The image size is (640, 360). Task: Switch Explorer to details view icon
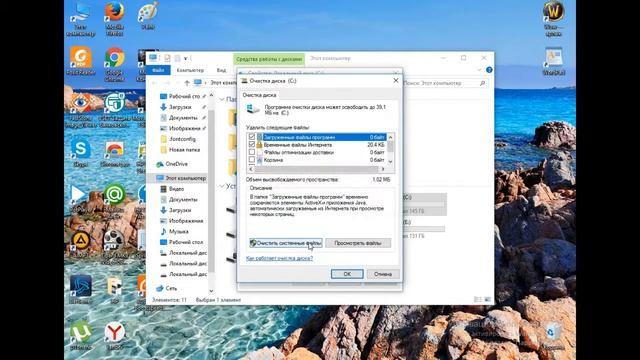pos(477,300)
